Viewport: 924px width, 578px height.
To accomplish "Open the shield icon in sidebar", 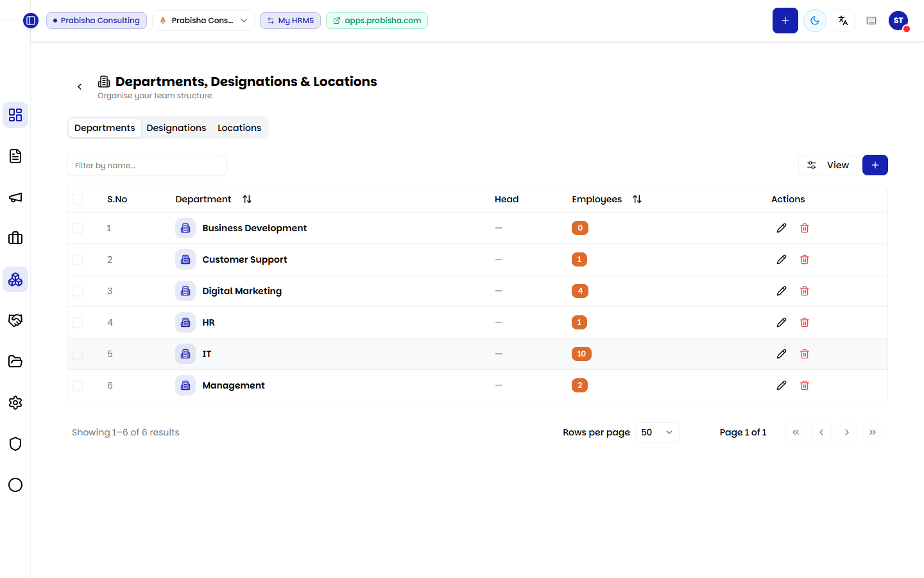I will 15,444.
